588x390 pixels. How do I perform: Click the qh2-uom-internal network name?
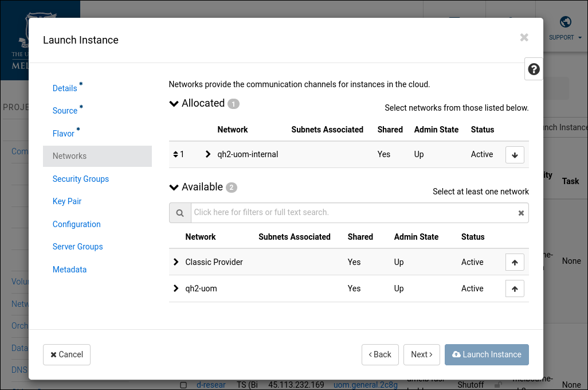pos(248,154)
